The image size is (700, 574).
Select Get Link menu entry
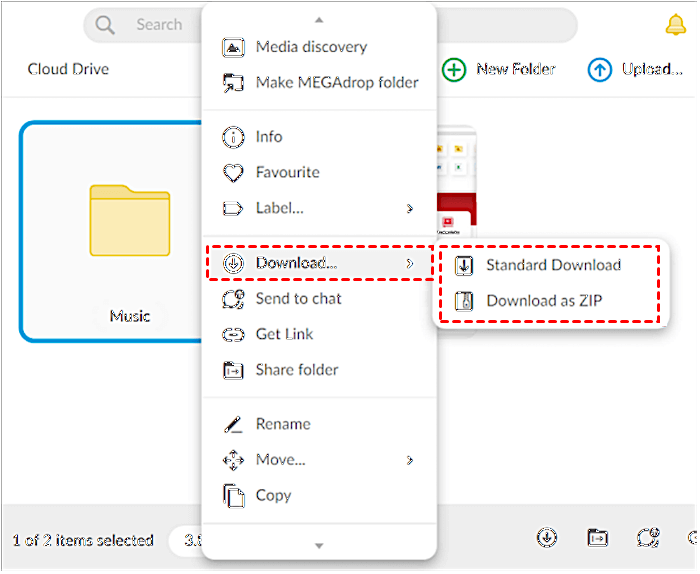(319, 334)
